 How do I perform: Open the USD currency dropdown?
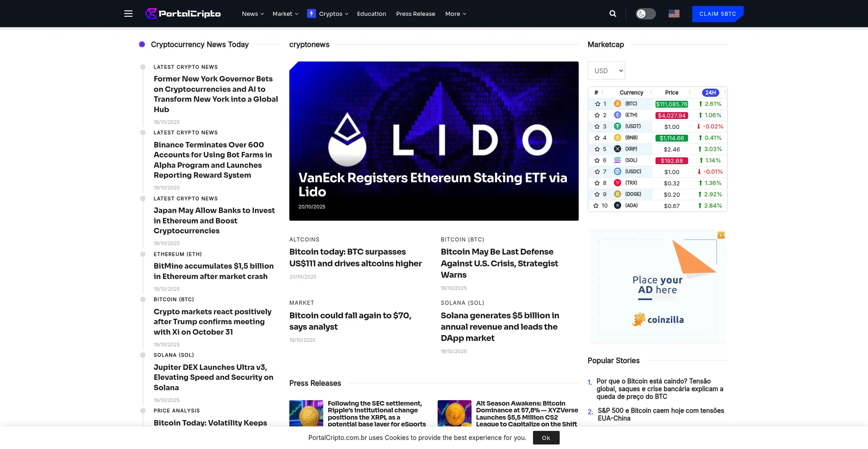[x=606, y=71]
